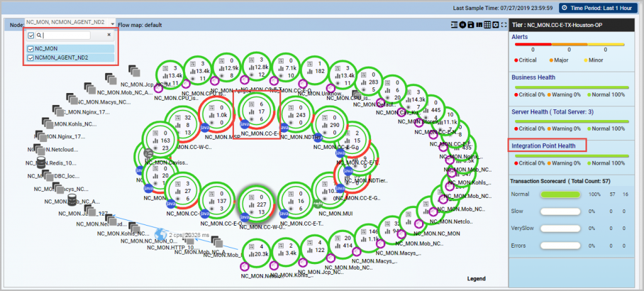Click the globe HTTP integration icon
Viewport: 644px width, 291px height.
[x=160, y=234]
